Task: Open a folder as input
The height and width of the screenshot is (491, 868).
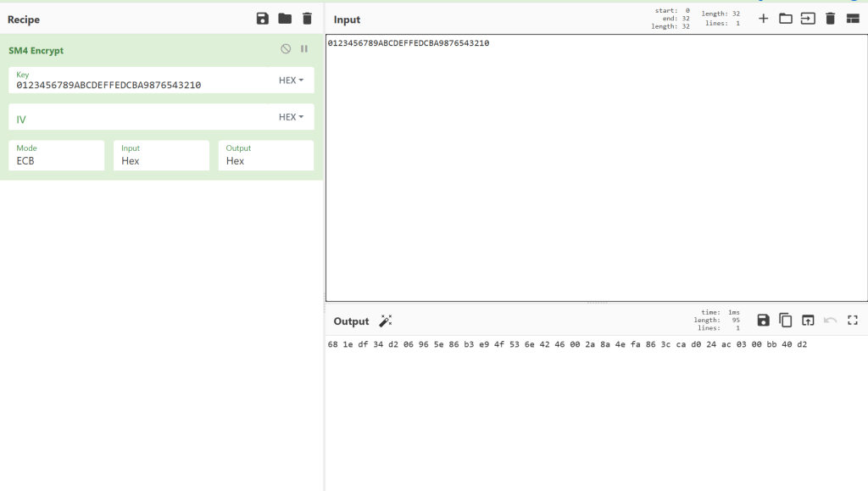Action: [x=786, y=19]
